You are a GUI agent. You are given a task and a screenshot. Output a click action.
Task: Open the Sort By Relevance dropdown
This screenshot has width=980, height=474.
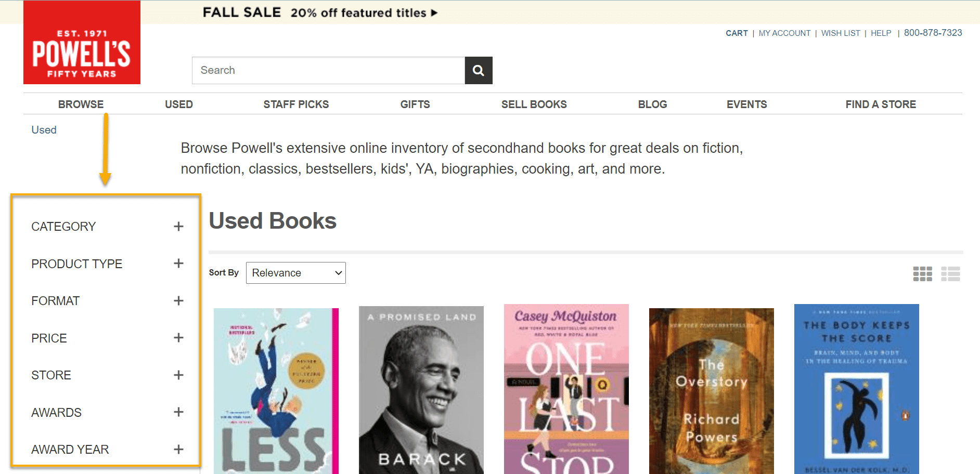(295, 273)
